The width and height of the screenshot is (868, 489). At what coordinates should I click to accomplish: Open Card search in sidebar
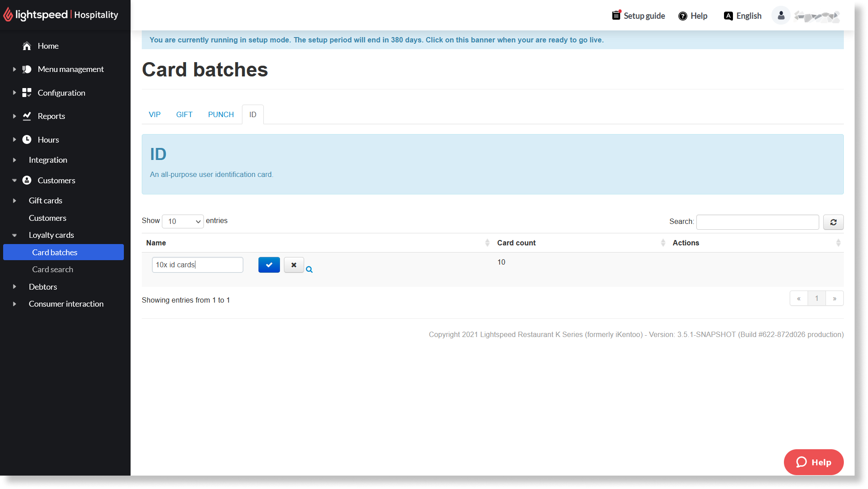53,270
